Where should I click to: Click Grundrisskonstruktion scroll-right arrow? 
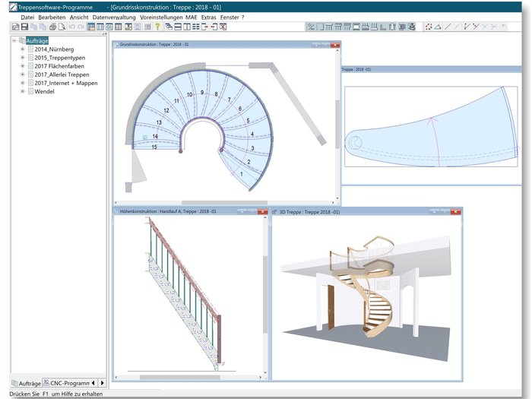click(x=333, y=203)
